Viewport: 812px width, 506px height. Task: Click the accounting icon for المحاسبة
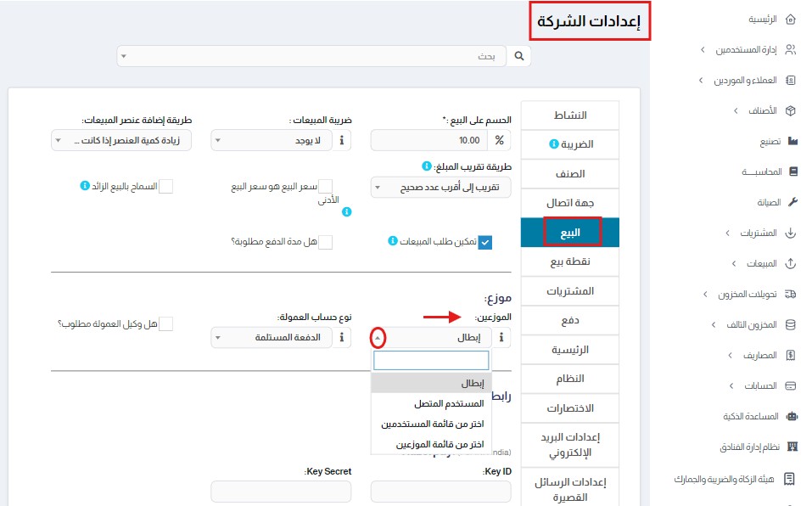[x=792, y=171]
